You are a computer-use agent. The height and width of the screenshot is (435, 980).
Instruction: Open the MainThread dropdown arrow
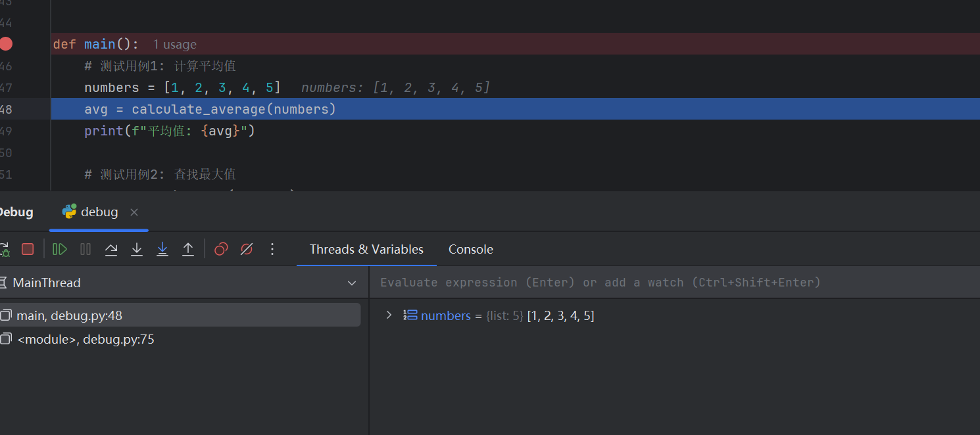click(353, 283)
